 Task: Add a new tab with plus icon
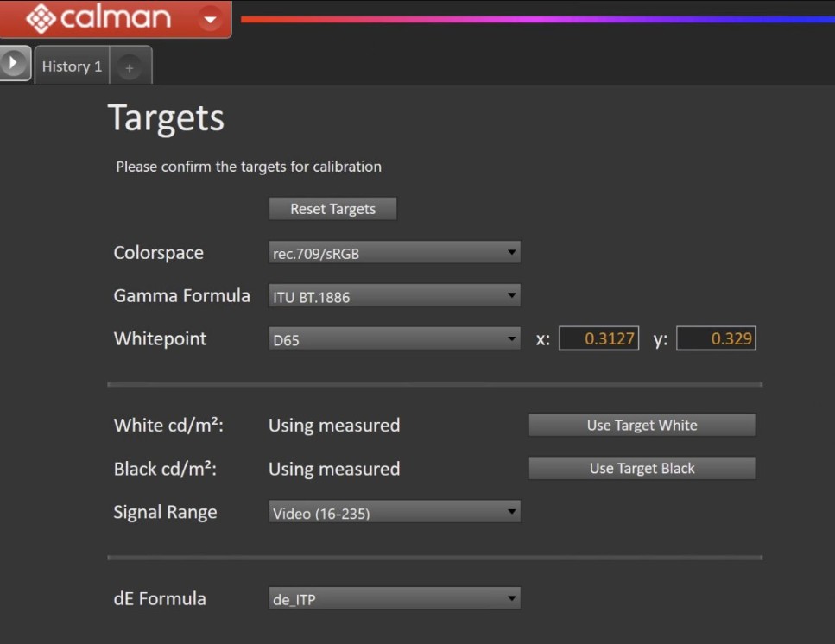pyautogui.click(x=130, y=67)
